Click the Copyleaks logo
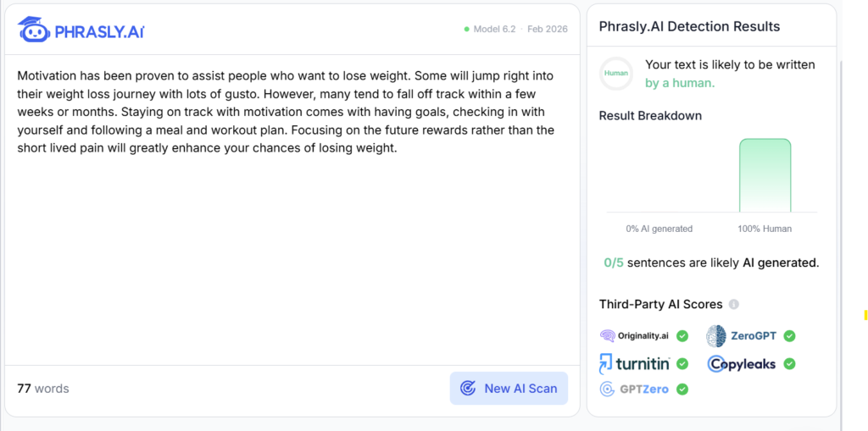Image resolution: width=868 pixels, height=431 pixels. click(x=742, y=364)
